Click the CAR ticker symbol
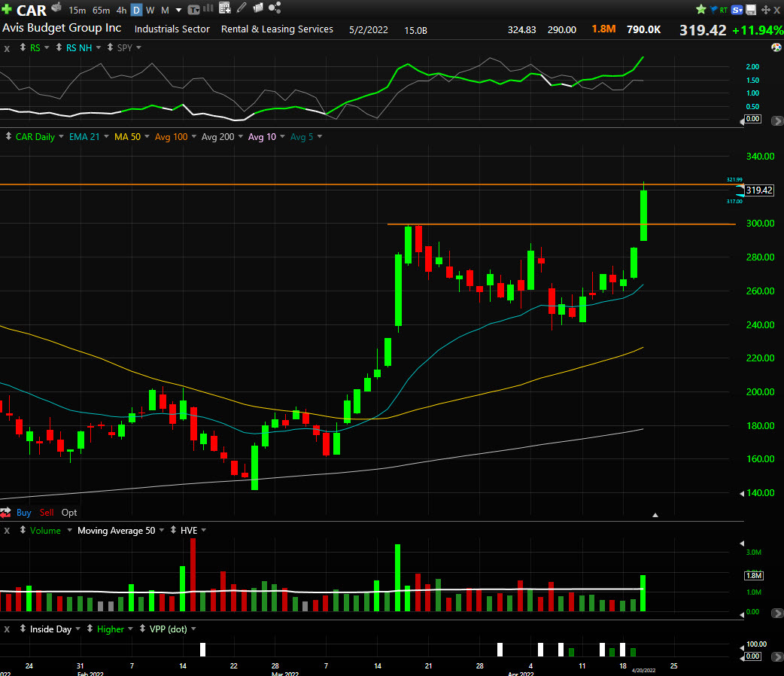 pyautogui.click(x=31, y=10)
